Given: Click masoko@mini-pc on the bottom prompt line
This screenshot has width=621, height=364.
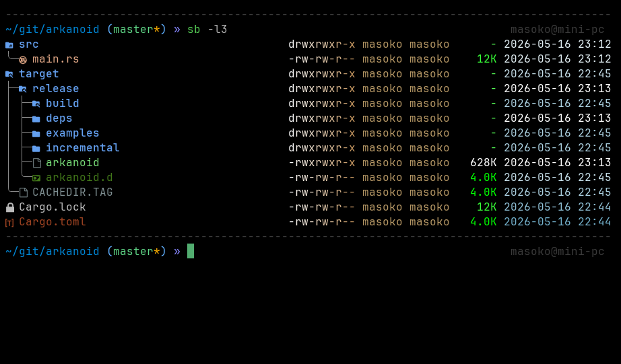Looking at the screenshot, I should click(x=557, y=251).
